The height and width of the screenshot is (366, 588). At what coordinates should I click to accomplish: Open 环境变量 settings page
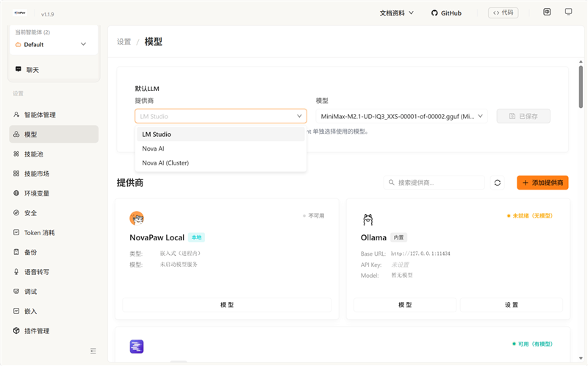pyautogui.click(x=54, y=193)
